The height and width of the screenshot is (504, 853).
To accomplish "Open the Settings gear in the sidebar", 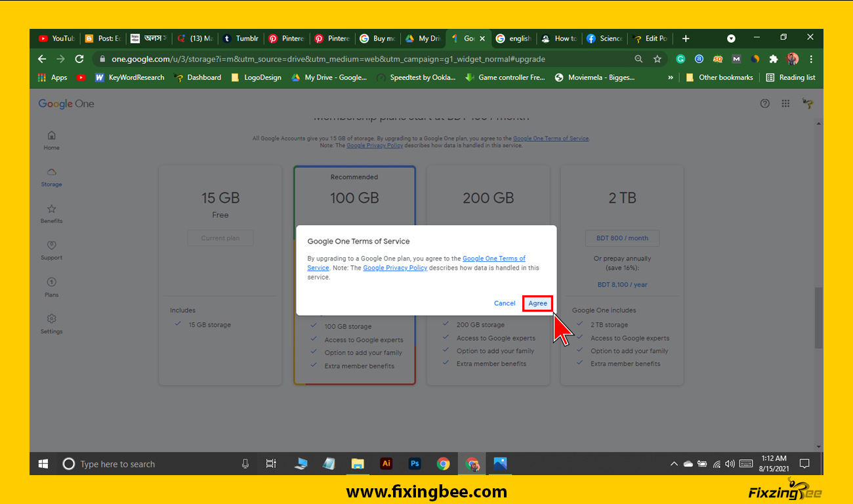I will [x=51, y=319].
